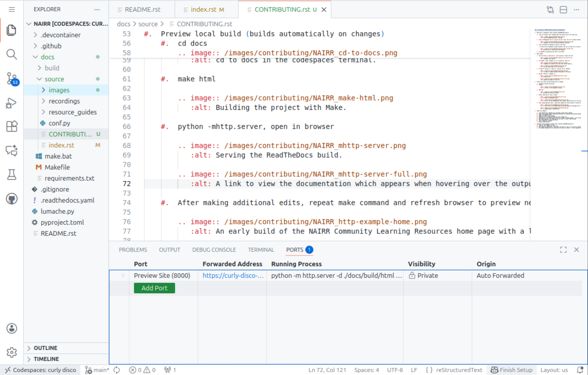Image resolution: width=588 pixels, height=375 pixels.
Task: Expand the resource_guides folder
Action: [66, 112]
